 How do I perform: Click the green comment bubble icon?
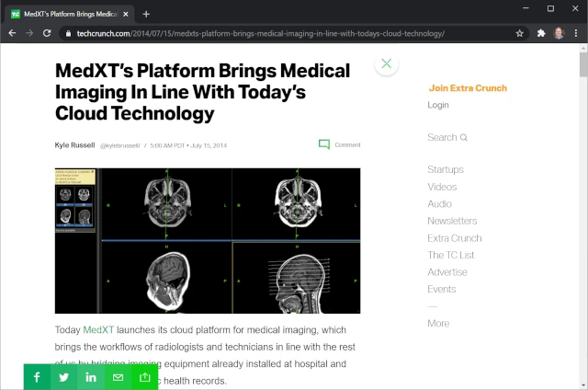pos(324,144)
